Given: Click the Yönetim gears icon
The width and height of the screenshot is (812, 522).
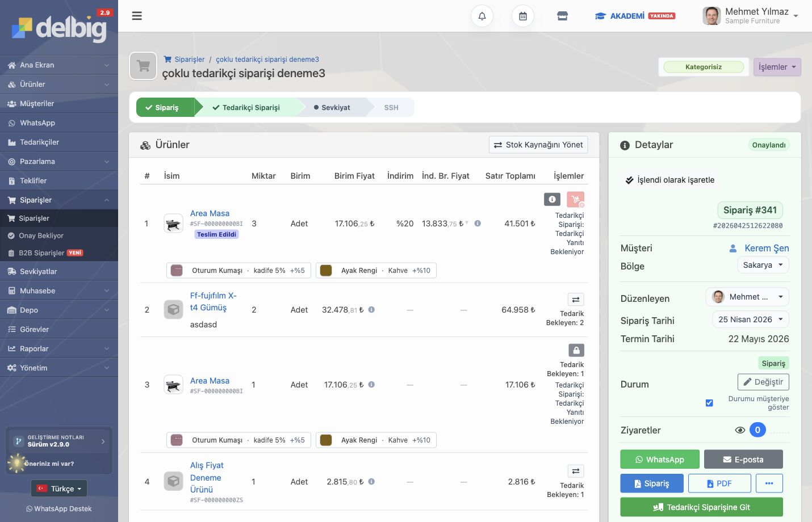Looking at the screenshot, I should click(11, 368).
